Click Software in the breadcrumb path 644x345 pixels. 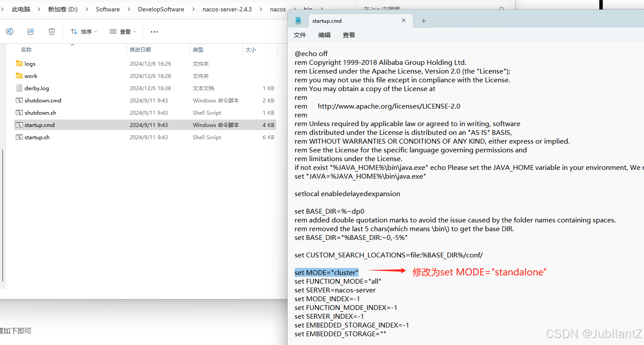tap(108, 9)
